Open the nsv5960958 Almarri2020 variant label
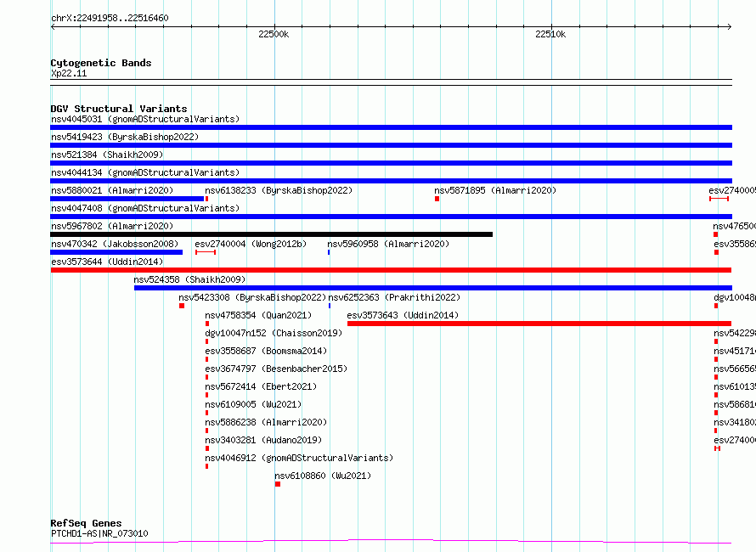 [388, 244]
